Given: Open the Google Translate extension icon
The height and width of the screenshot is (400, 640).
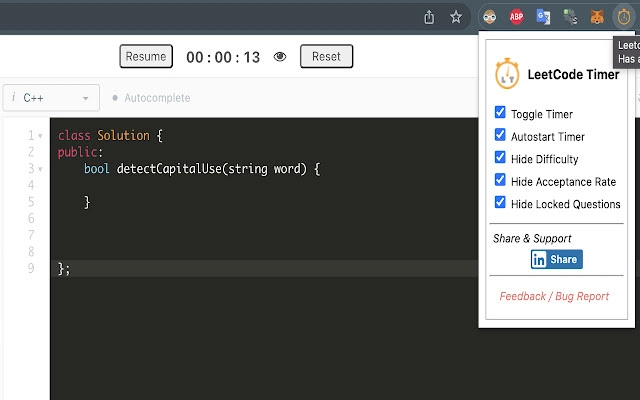Looking at the screenshot, I should [543, 16].
